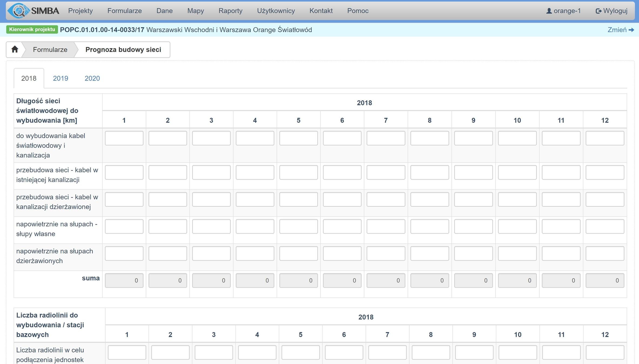Click month 12 field for napowietrznie na słupach dzierżawionych

pos(605,253)
